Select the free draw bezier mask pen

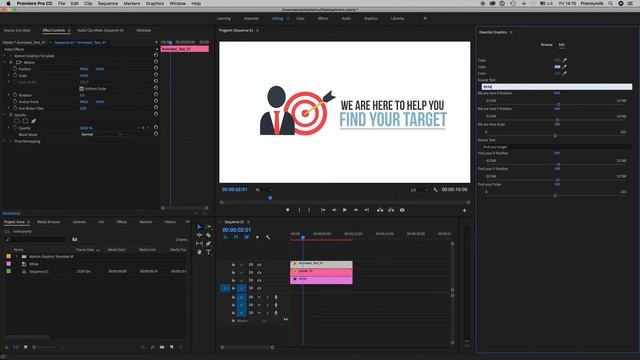coord(33,121)
